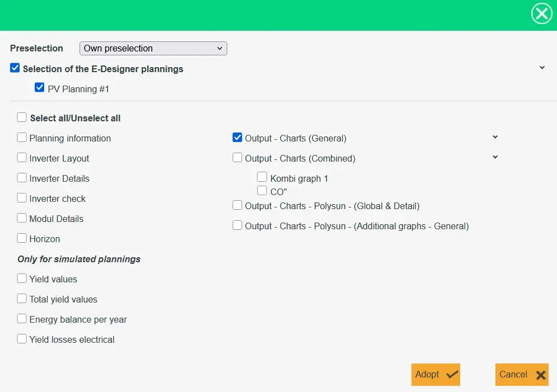Select the Modul Details checkbox
Screen dimensions: 557x392
(x=22, y=218)
